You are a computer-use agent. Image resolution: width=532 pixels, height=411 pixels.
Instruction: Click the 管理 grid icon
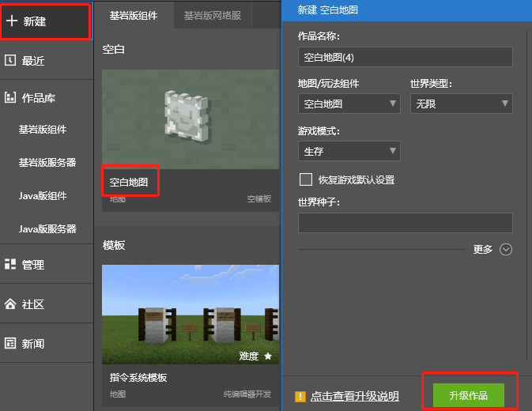(10, 264)
